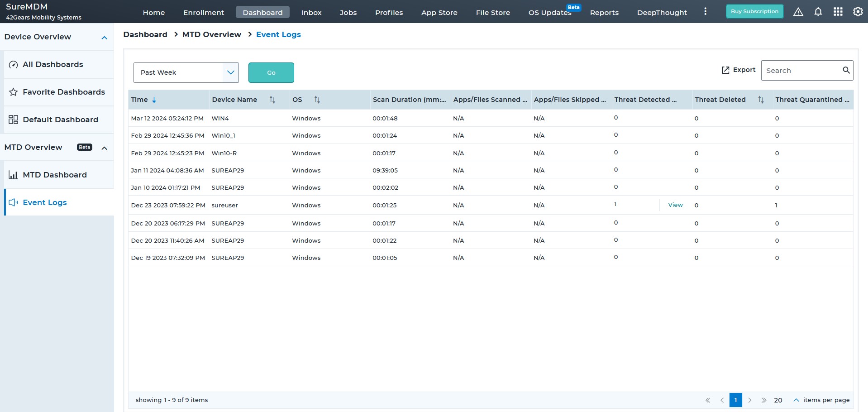Go to the last page of results
This screenshot has width=868, height=412.
764,400
